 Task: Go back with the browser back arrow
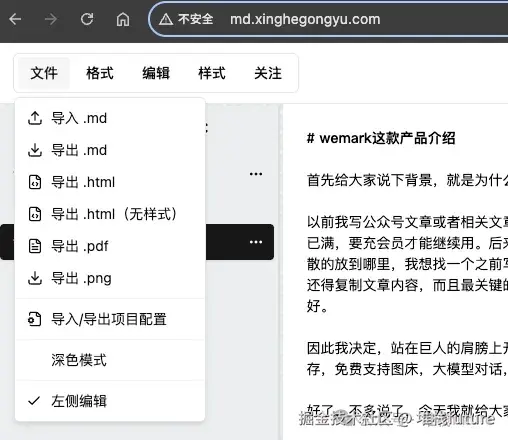coord(15,19)
